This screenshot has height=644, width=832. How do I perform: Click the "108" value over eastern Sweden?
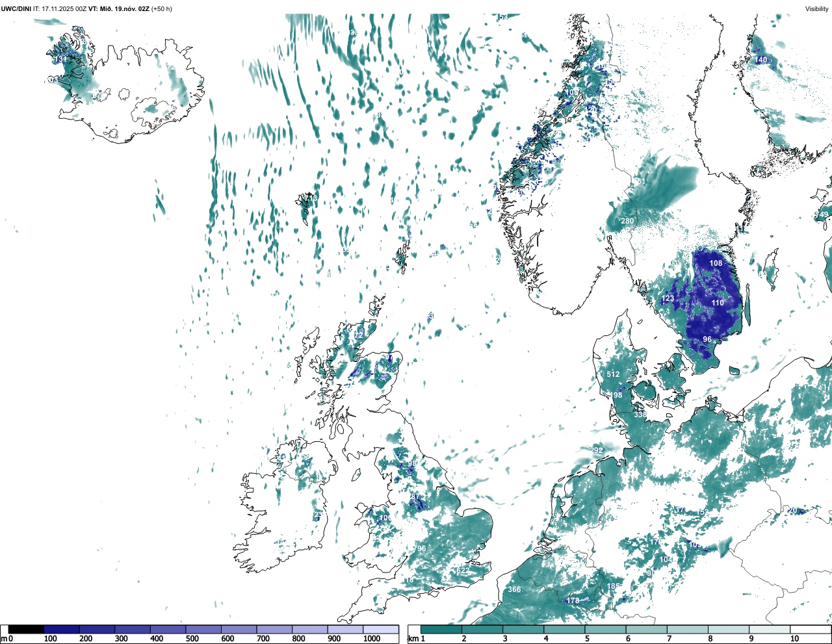coord(716,263)
